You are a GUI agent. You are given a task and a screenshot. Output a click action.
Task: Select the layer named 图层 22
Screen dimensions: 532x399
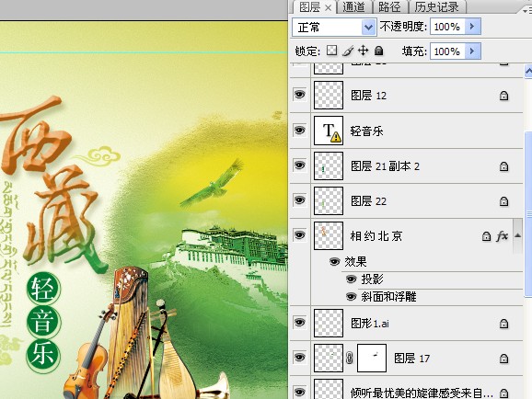pyautogui.click(x=368, y=201)
